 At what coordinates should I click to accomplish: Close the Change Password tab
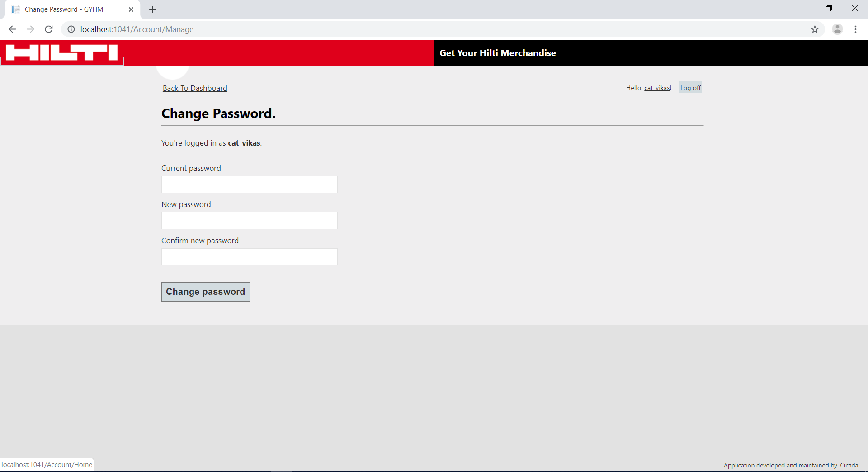[131, 9]
